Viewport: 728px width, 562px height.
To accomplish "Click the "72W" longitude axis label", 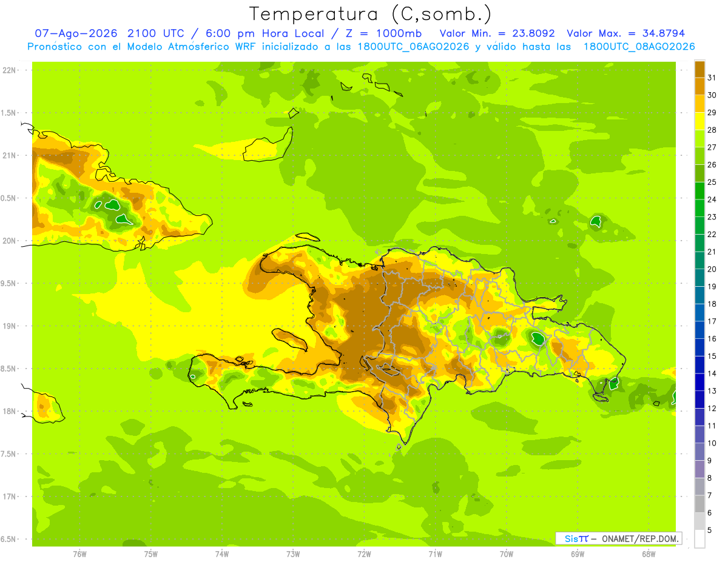I will click(365, 554).
